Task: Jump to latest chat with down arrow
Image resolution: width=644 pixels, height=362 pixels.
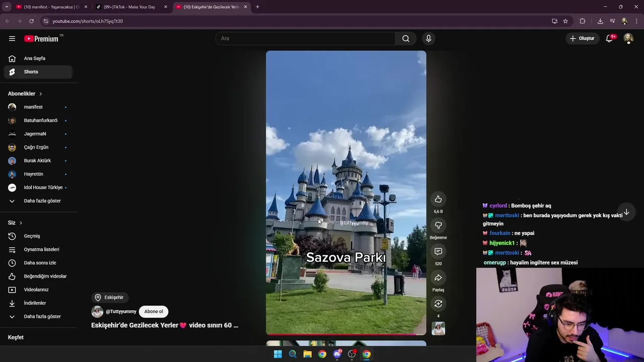Action: click(x=626, y=212)
